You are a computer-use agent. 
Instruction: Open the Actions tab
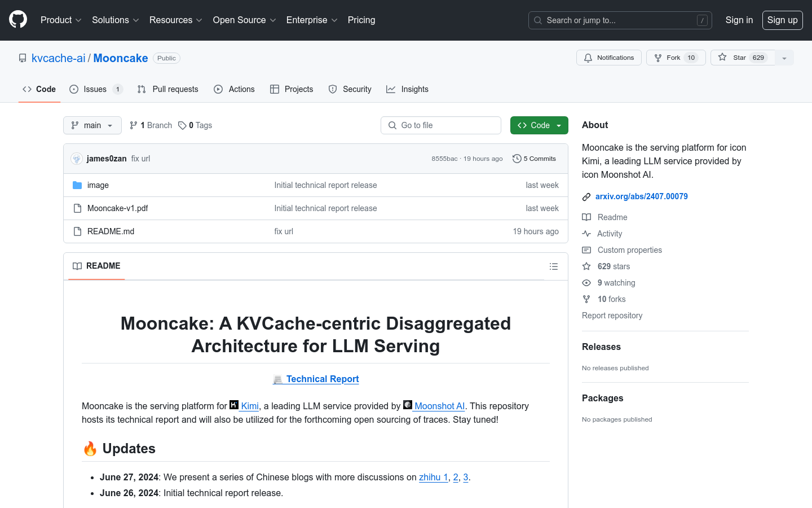[234, 89]
